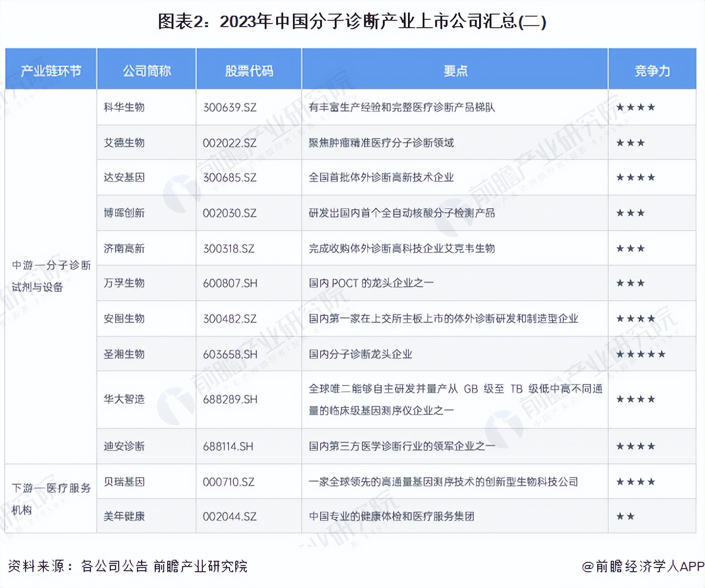The height and width of the screenshot is (588, 705).
Task: Click company name 万孚生物
Action: coord(124,283)
